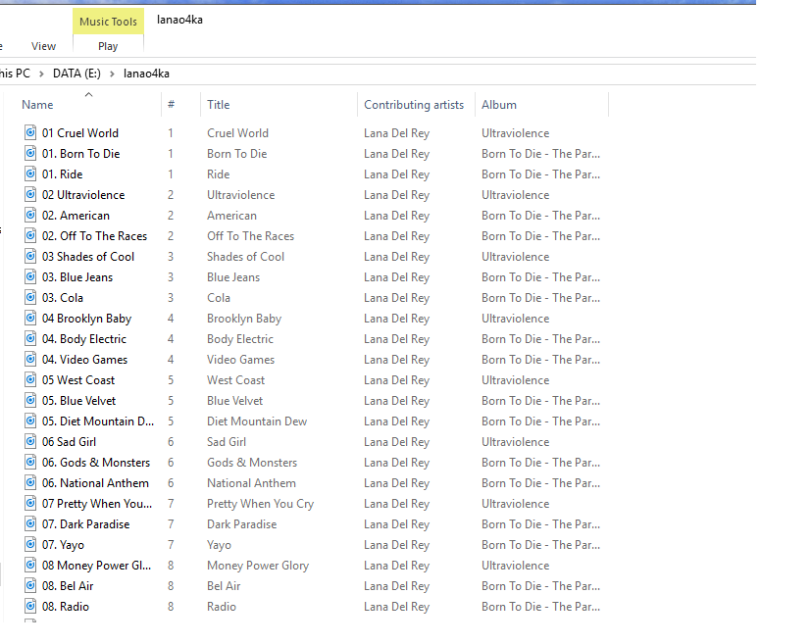
Task: Click the audio icon beside 07. Dark Paradise
Action: (30, 523)
